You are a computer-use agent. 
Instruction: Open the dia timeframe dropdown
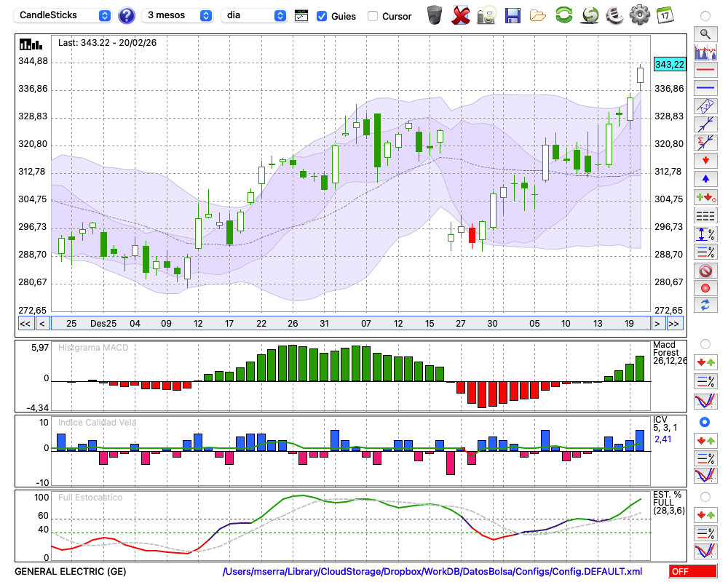coord(254,15)
